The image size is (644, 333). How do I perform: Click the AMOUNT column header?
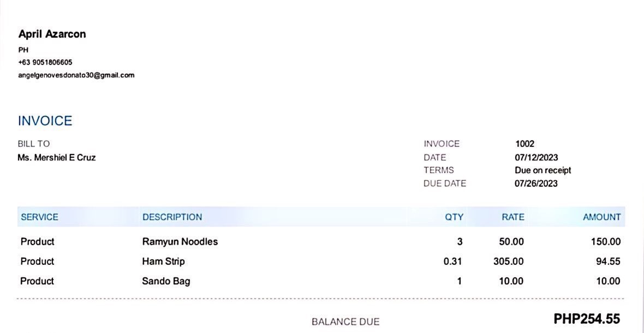point(601,217)
